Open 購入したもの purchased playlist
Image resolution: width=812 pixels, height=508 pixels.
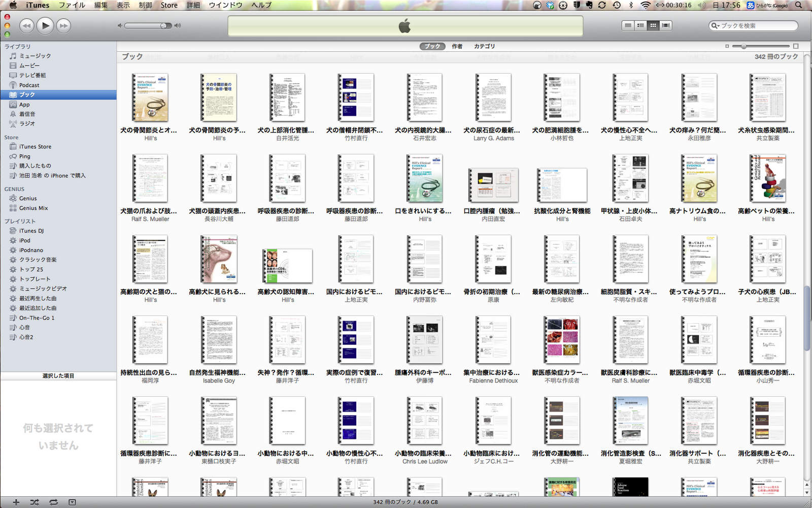pos(35,166)
